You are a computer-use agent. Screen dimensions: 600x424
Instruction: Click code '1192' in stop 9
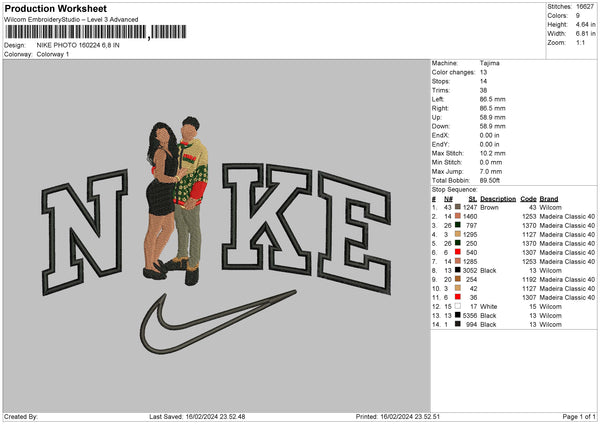(529, 280)
